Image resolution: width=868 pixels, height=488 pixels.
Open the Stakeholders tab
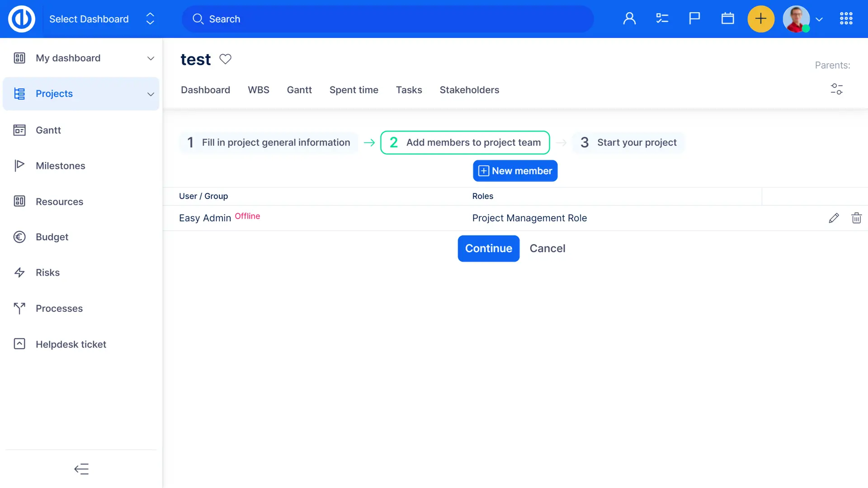tap(469, 90)
